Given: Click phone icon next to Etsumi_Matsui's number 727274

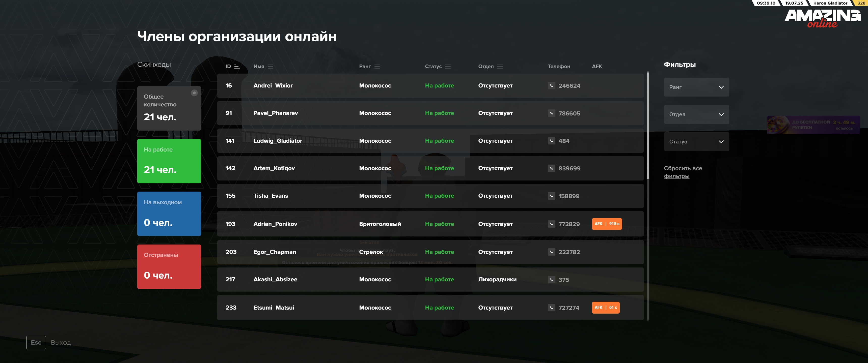Looking at the screenshot, I should [551, 308].
